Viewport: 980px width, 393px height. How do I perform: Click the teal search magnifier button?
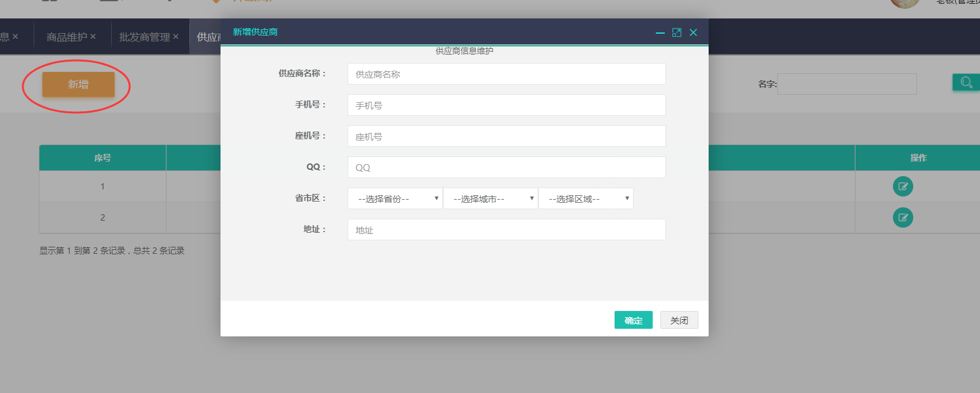click(966, 82)
